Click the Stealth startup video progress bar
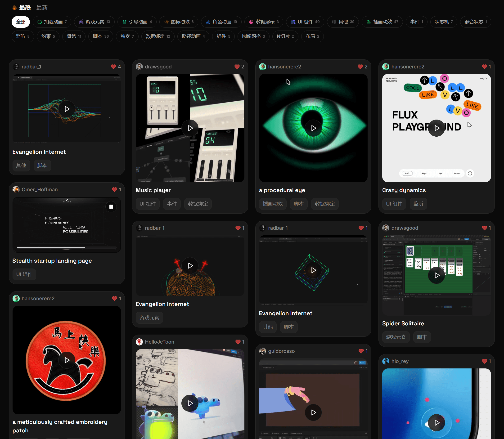This screenshot has width=504, height=439. point(67,247)
